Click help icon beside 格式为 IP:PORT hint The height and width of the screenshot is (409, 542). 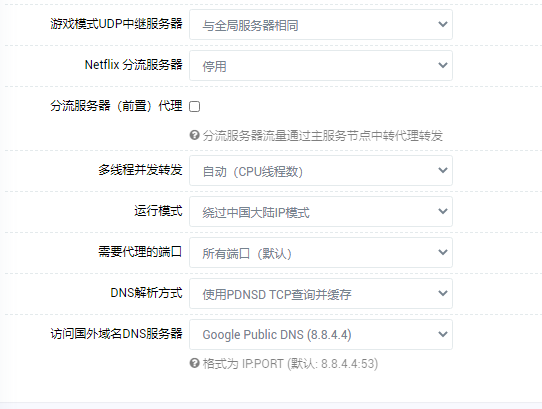click(195, 363)
